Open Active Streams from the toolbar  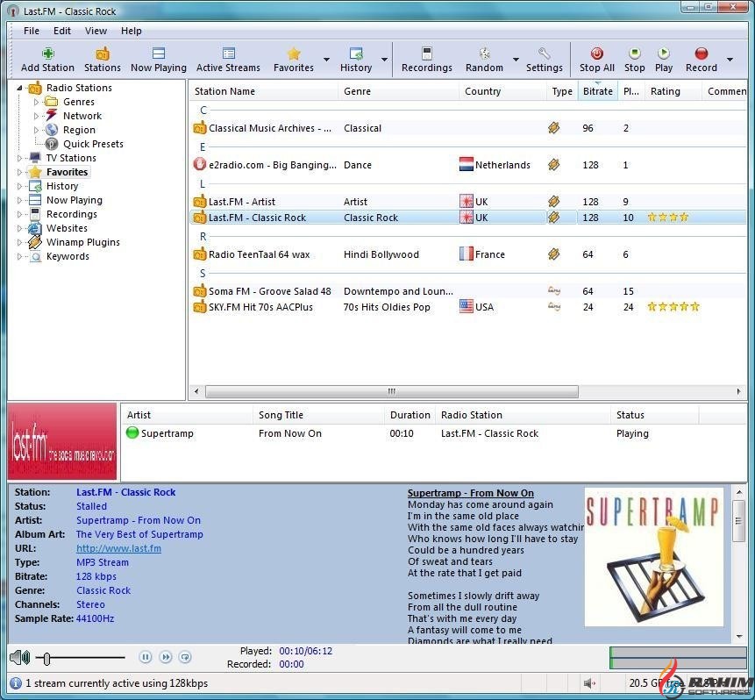[x=228, y=60]
